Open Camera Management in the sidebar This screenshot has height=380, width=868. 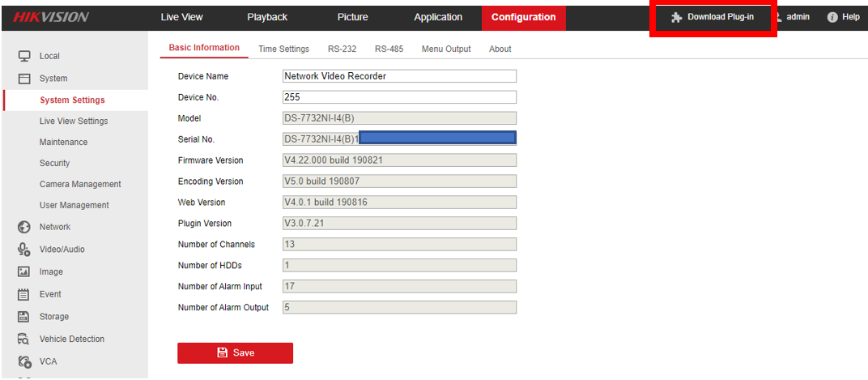pyautogui.click(x=80, y=184)
